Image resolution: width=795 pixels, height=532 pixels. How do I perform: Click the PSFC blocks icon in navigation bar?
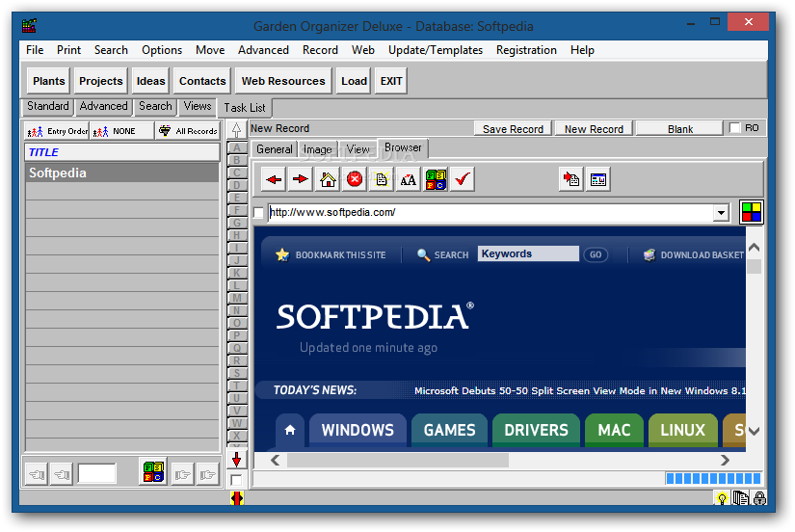tap(153, 472)
